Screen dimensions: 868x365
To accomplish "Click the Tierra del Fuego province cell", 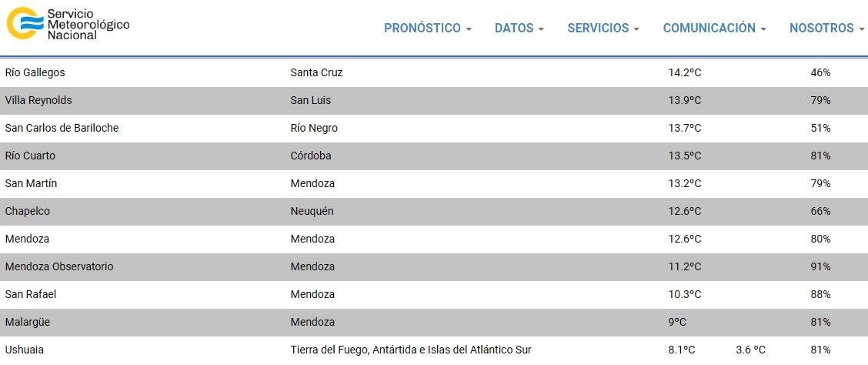I will tap(411, 350).
